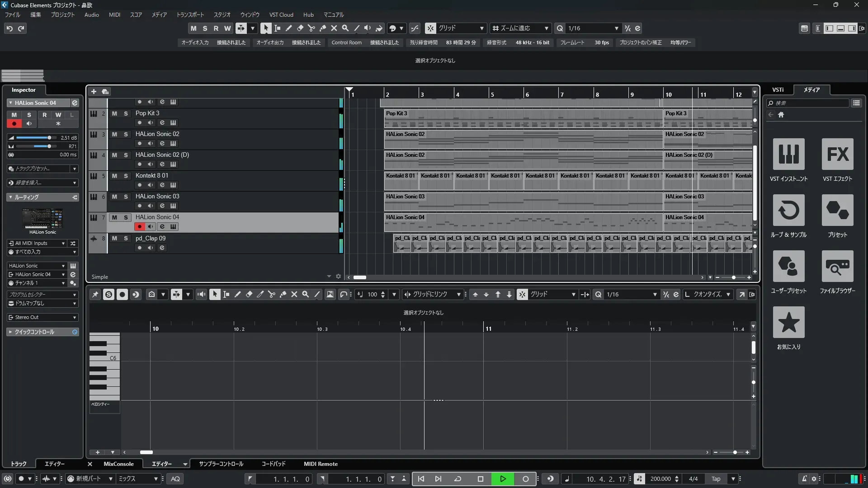Select the Glue tool in top toolbar
868x488 pixels.
(322, 28)
